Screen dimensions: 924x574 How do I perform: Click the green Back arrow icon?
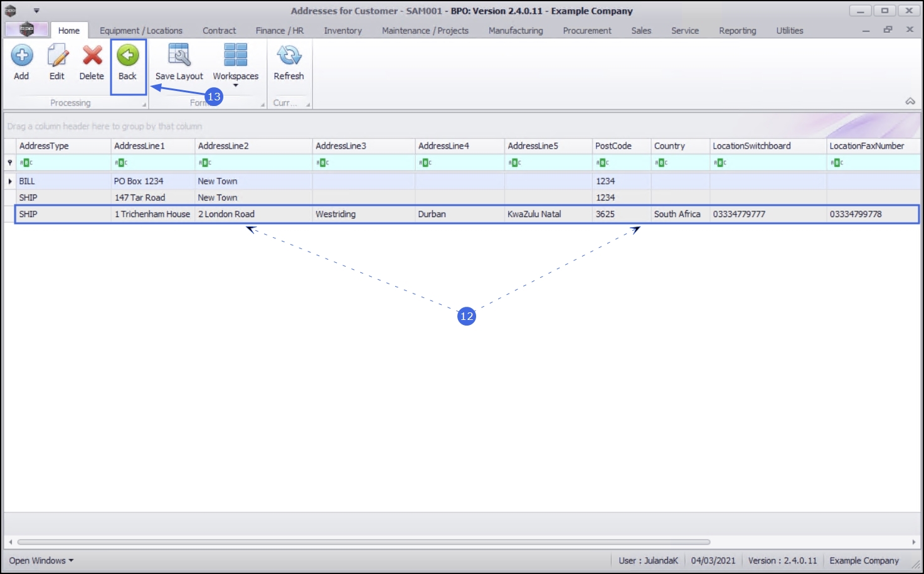click(x=128, y=56)
